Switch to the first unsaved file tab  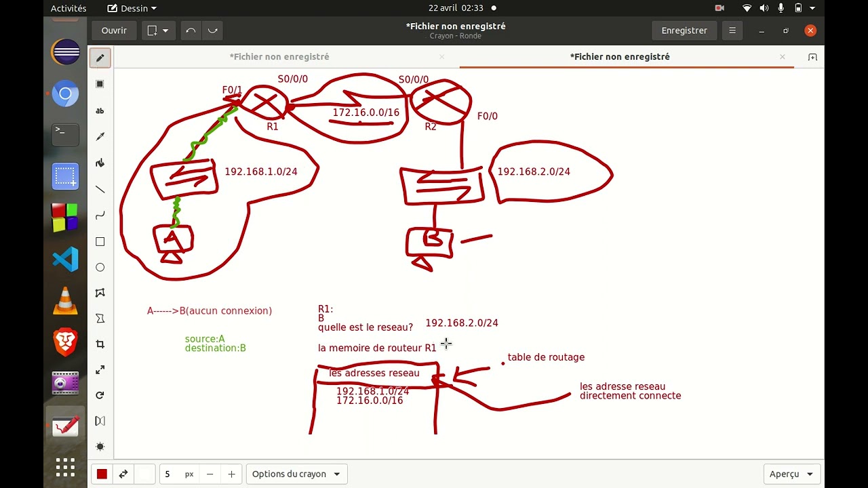click(x=279, y=57)
